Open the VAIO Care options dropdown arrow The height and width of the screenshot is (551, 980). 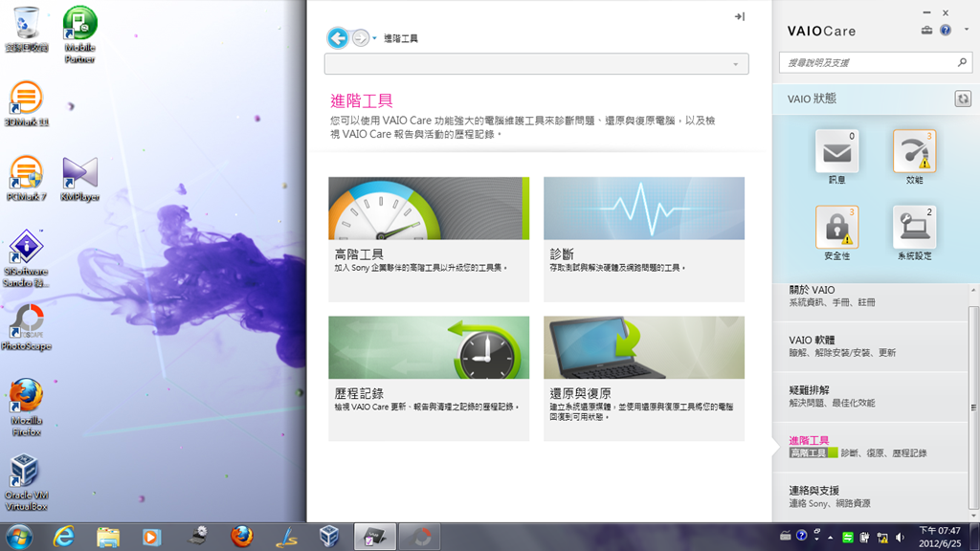coord(967,30)
